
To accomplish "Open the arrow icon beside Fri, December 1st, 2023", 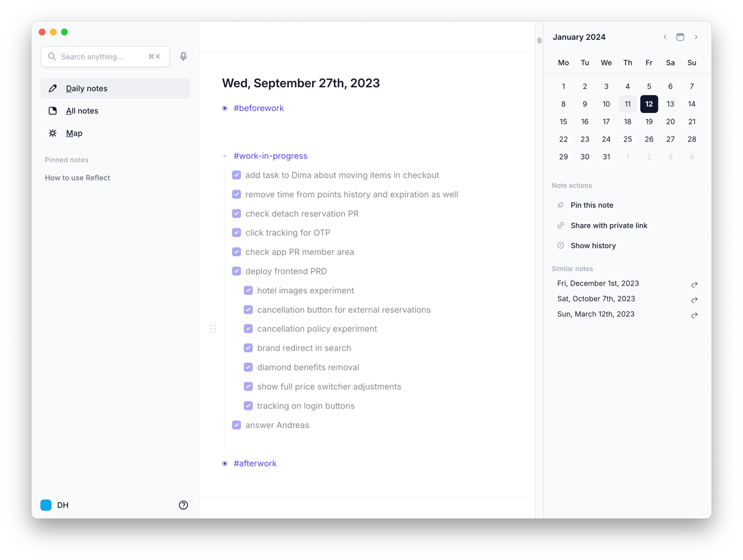I will pos(694,284).
